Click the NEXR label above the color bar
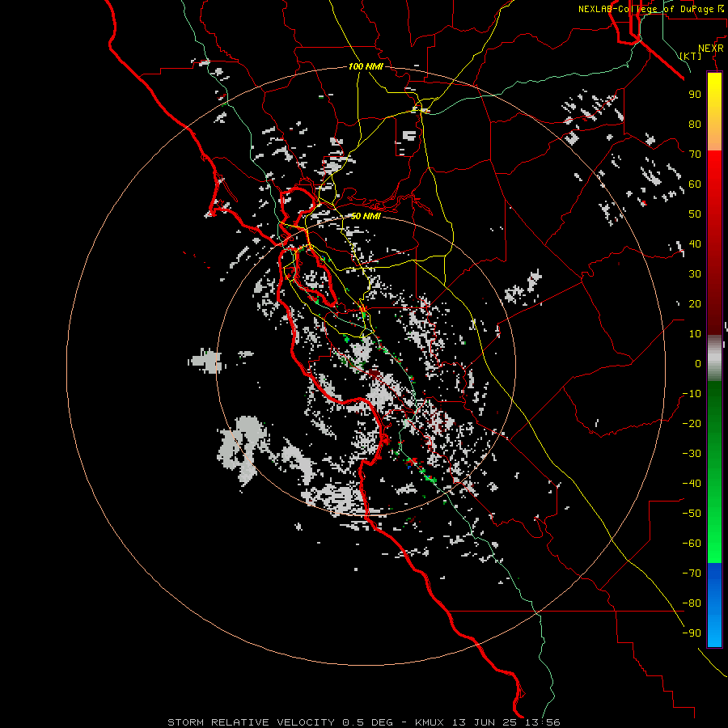The width and height of the screenshot is (728, 728). tap(711, 48)
